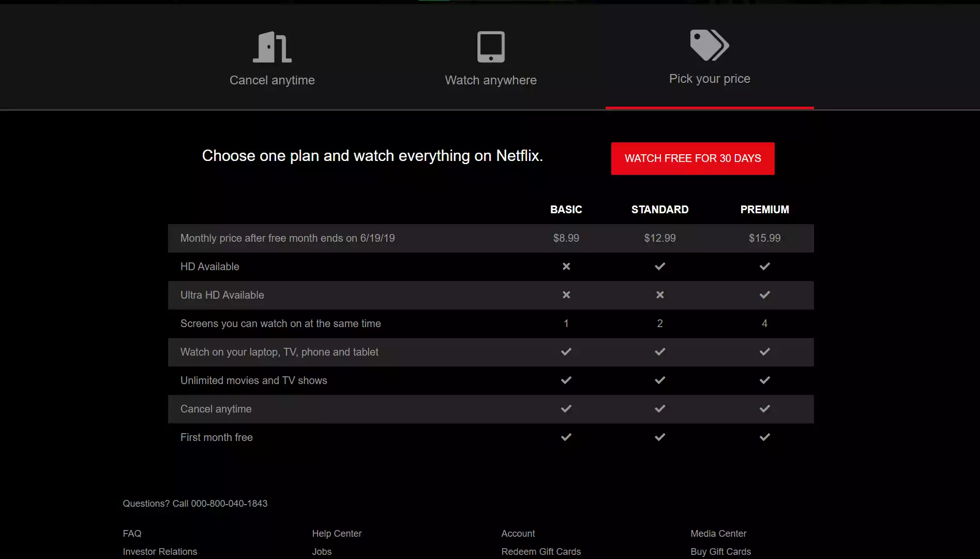Click Standard checkmark in Cancel anytime table row
The image size is (980, 559).
point(660,409)
